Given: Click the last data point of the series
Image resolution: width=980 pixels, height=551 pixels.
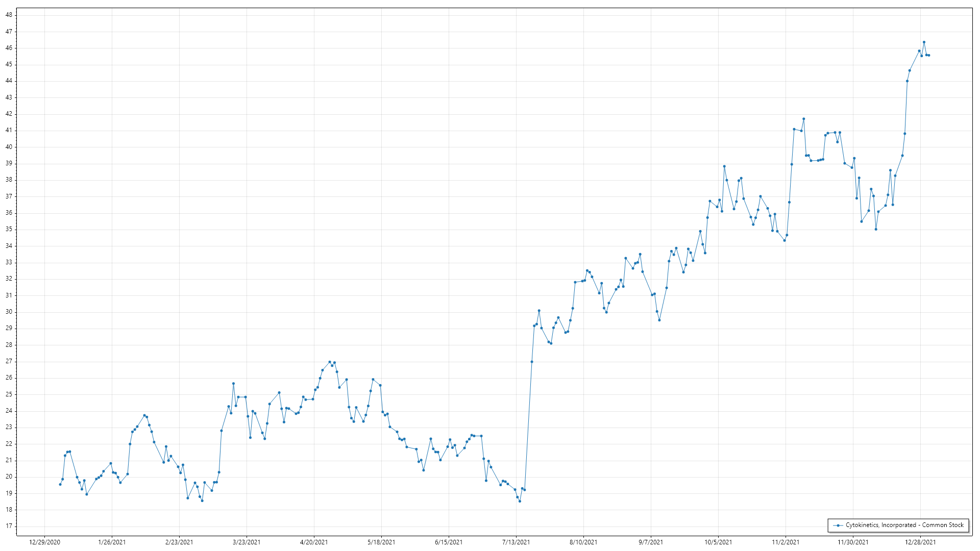Looking at the screenshot, I should [928, 55].
